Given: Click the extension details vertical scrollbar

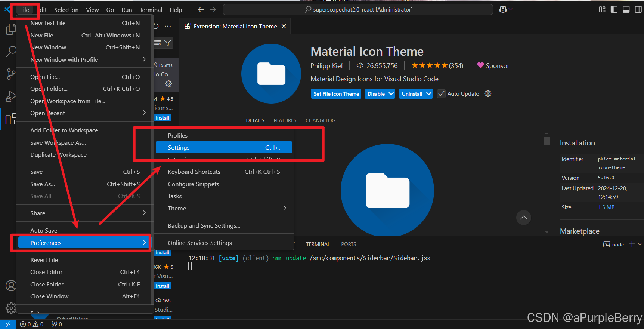Looking at the screenshot, I should click(547, 141).
